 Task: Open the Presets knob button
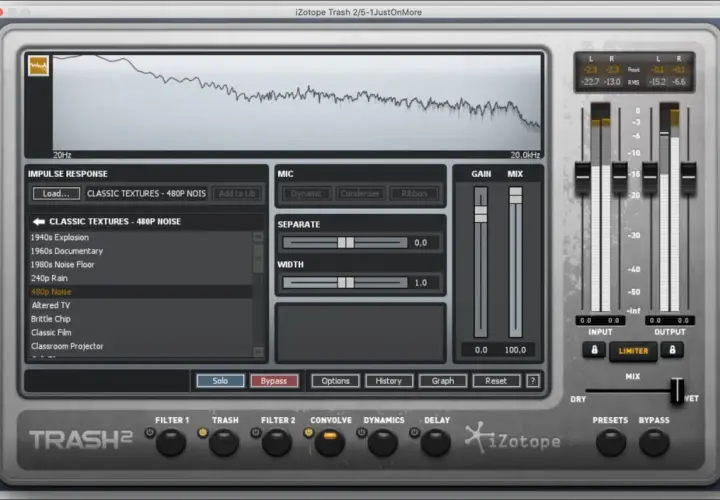tap(611, 443)
